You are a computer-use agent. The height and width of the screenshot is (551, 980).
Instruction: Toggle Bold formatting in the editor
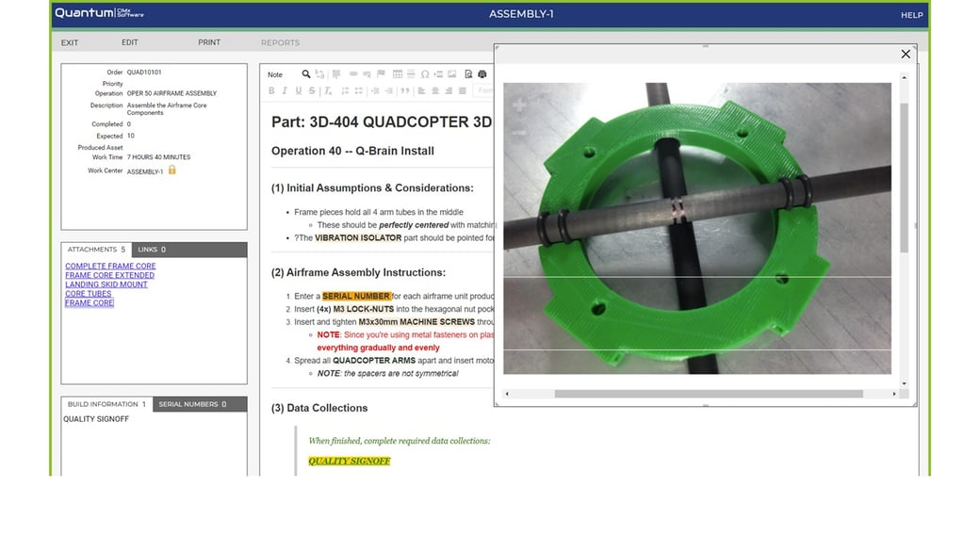pyautogui.click(x=271, y=91)
